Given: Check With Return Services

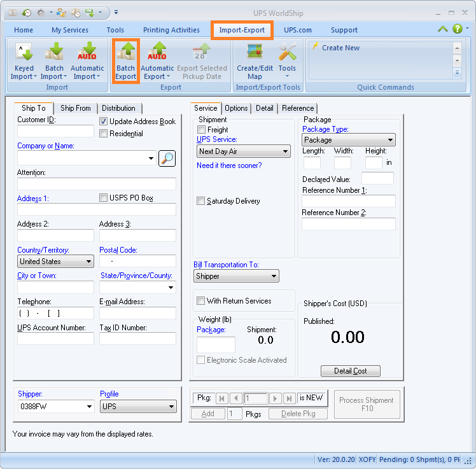Looking at the screenshot, I should (x=200, y=301).
